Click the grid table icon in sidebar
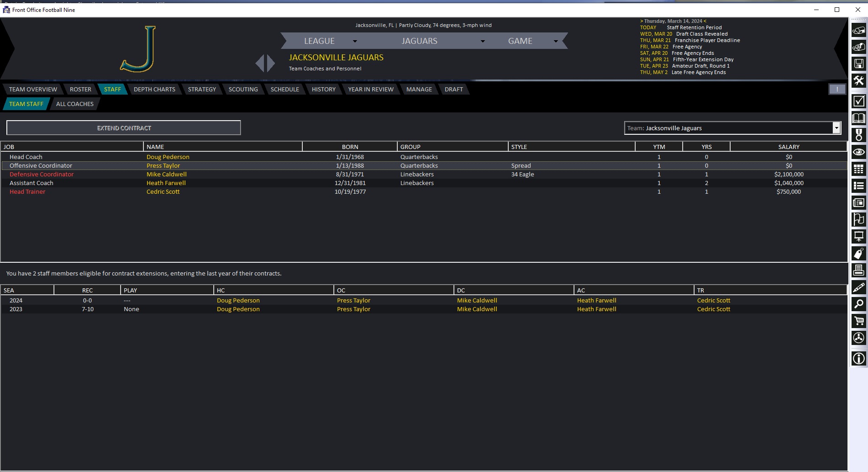 pyautogui.click(x=858, y=169)
